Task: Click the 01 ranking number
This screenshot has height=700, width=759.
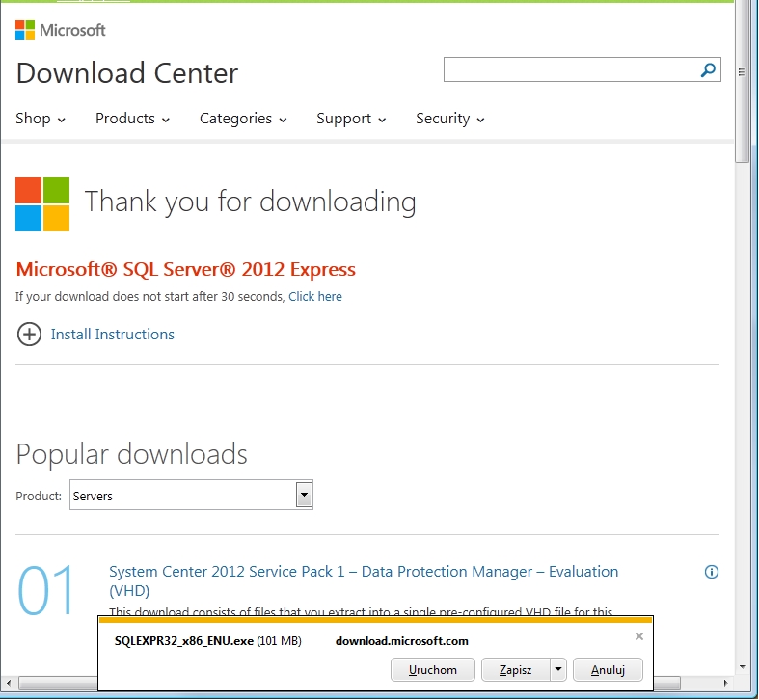Action: [45, 590]
